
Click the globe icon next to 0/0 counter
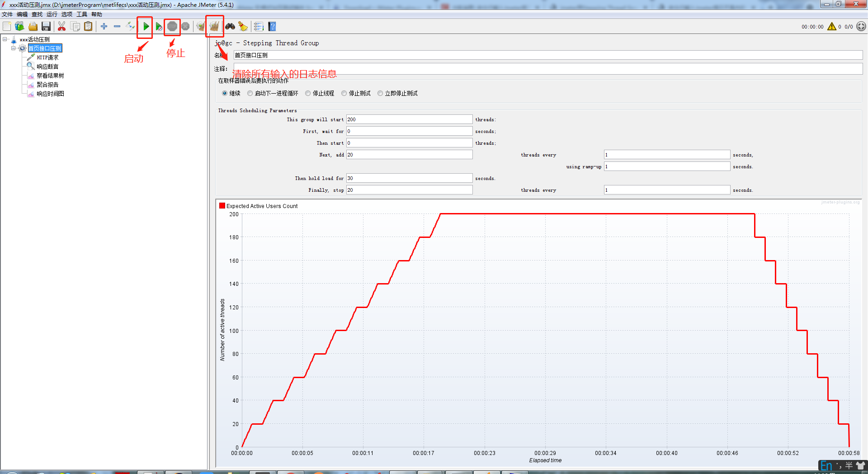(861, 26)
